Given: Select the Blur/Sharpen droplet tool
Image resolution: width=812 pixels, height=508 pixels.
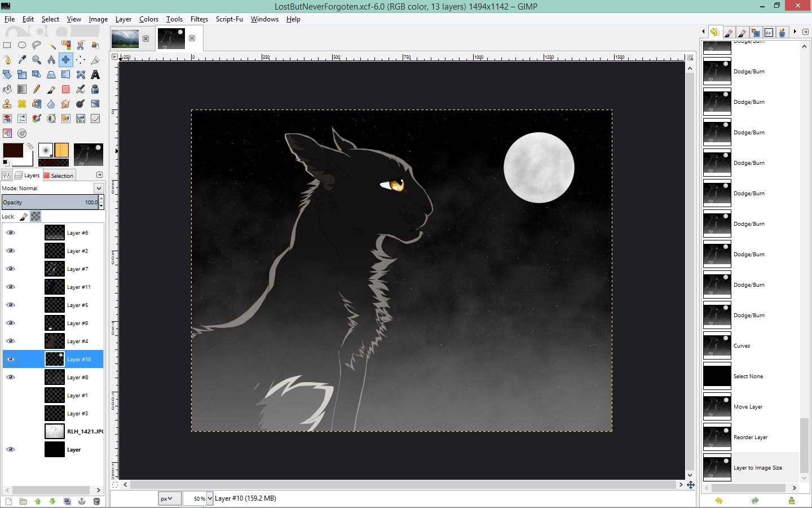Looking at the screenshot, I should tap(51, 104).
